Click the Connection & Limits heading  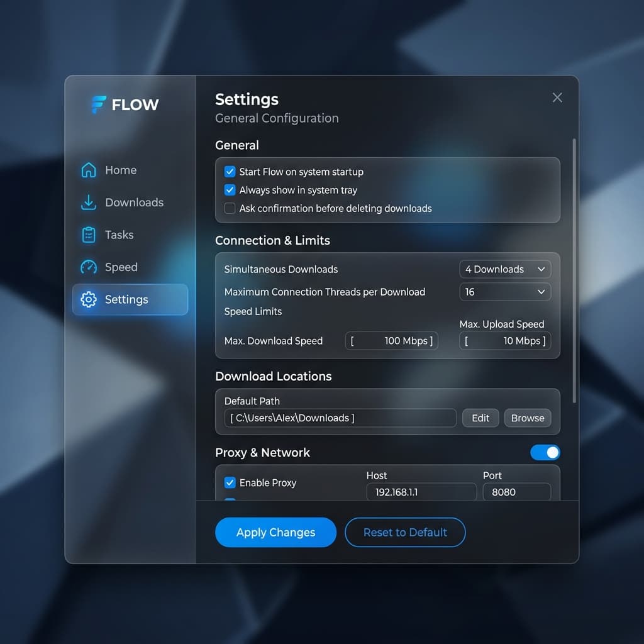tap(272, 240)
